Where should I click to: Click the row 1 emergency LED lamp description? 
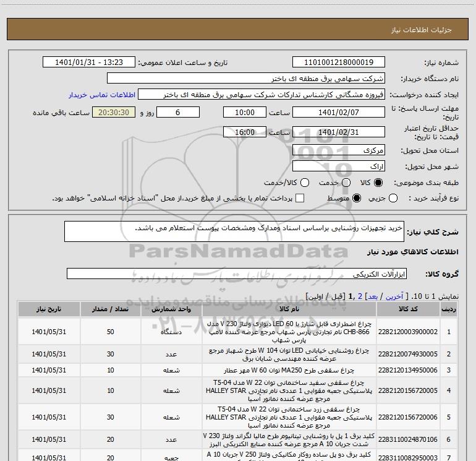pos(289,332)
